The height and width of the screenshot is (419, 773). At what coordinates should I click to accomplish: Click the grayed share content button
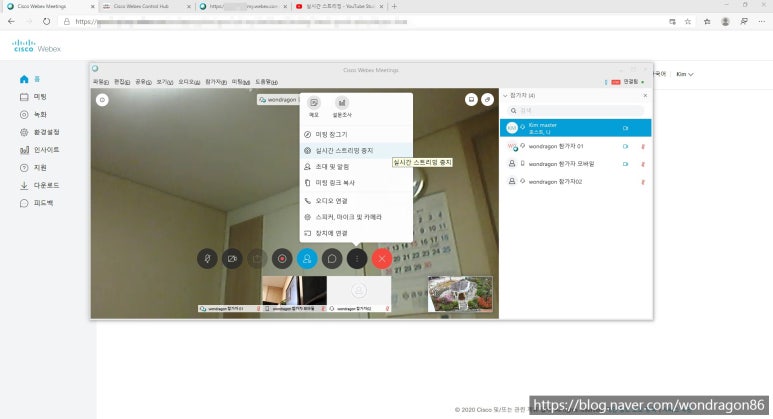257,259
